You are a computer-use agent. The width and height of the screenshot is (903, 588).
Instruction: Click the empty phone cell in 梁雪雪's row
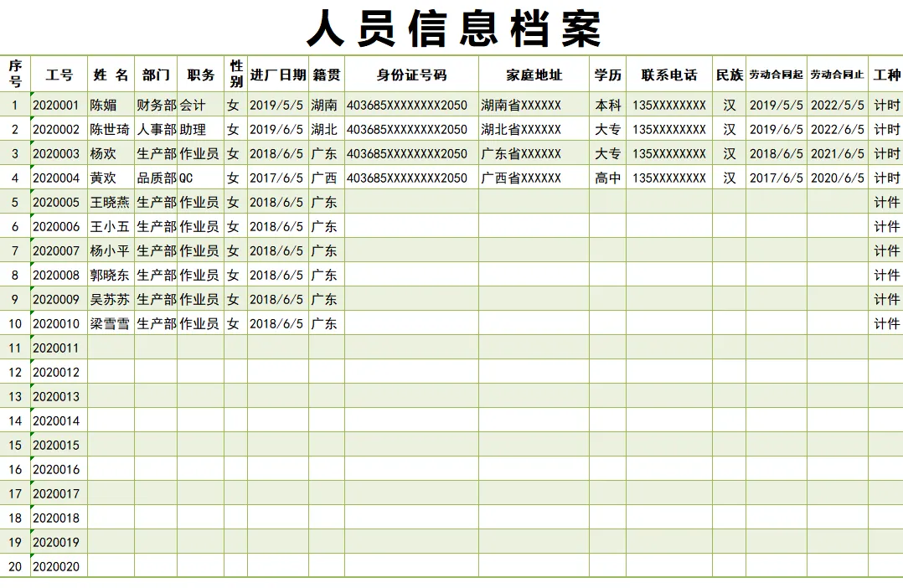pyautogui.click(x=669, y=323)
